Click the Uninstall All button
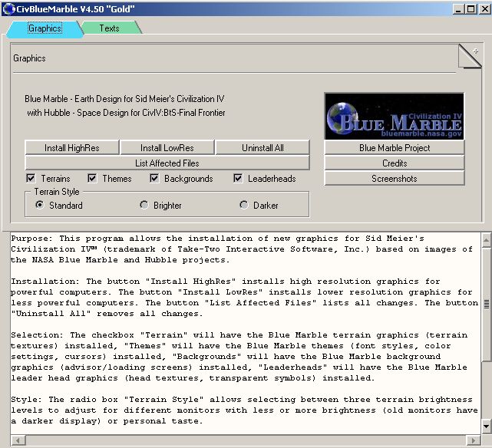Screen dimensions: 492x448 pos(263,147)
